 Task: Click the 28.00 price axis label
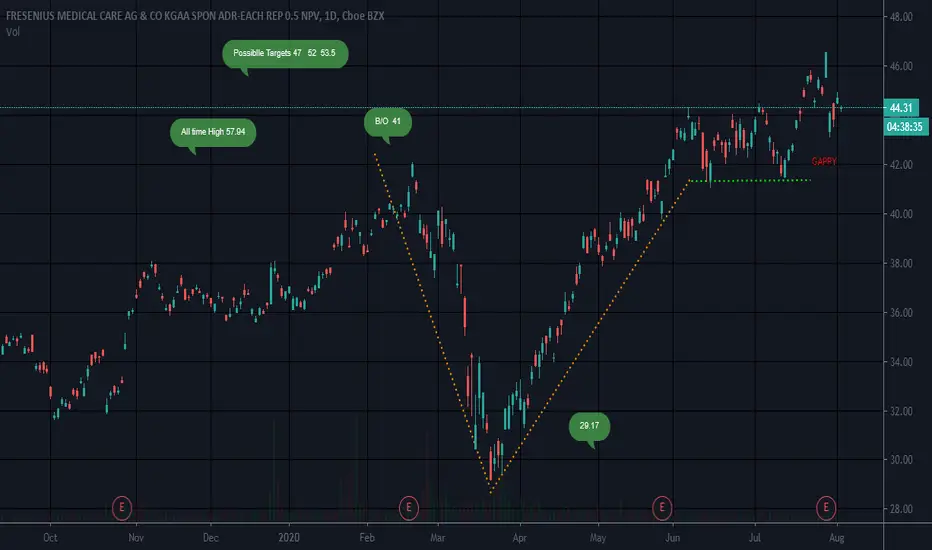900,509
